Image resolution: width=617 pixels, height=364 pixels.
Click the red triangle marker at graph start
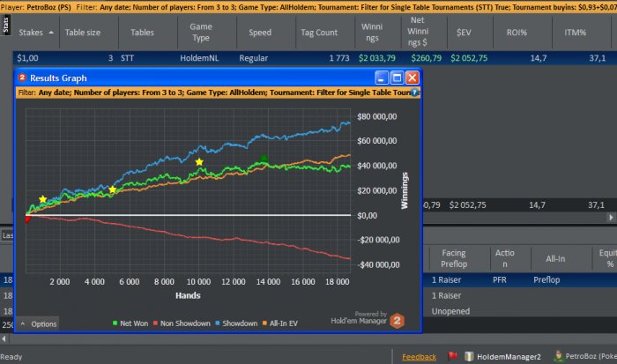click(27, 219)
